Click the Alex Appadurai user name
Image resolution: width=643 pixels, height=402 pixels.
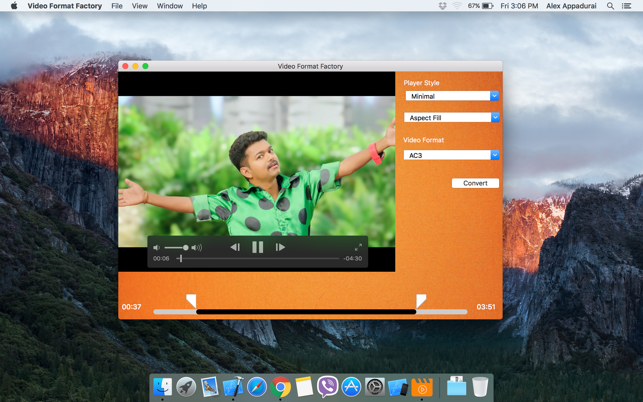[x=571, y=6]
